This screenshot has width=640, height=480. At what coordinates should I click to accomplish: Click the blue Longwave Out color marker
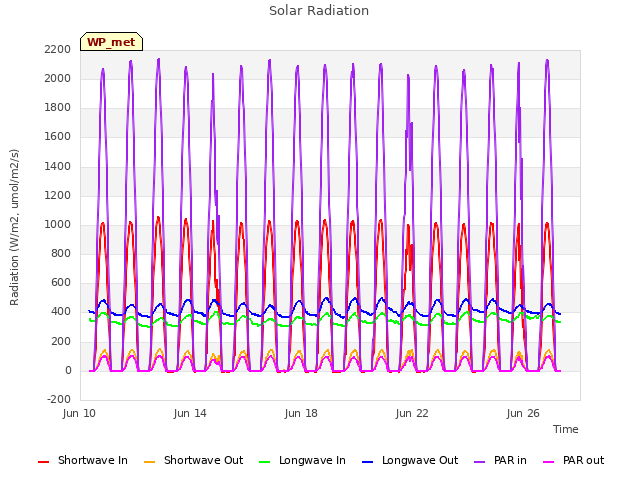367,462
